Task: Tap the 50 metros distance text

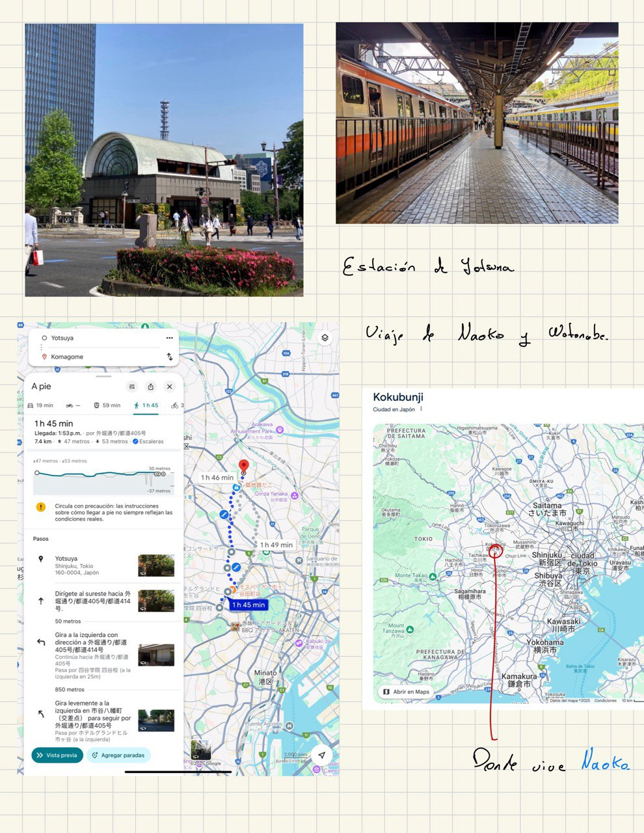Action: [68, 621]
